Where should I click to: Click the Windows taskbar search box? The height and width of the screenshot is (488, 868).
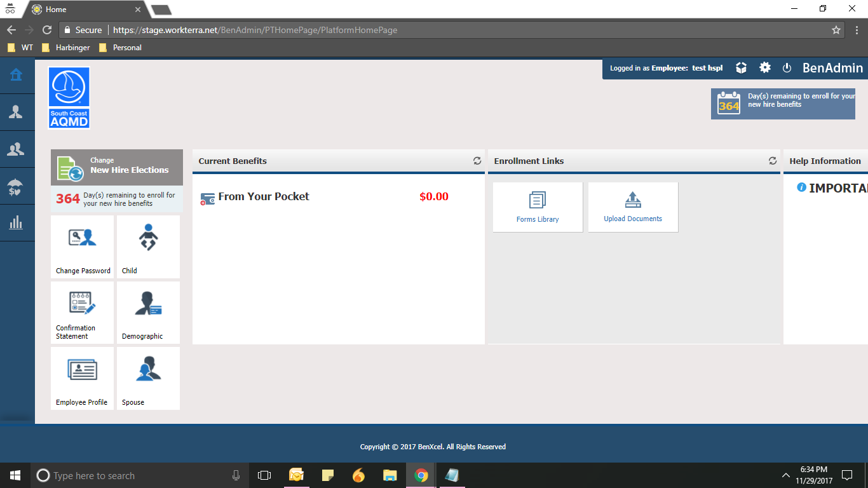(x=133, y=475)
